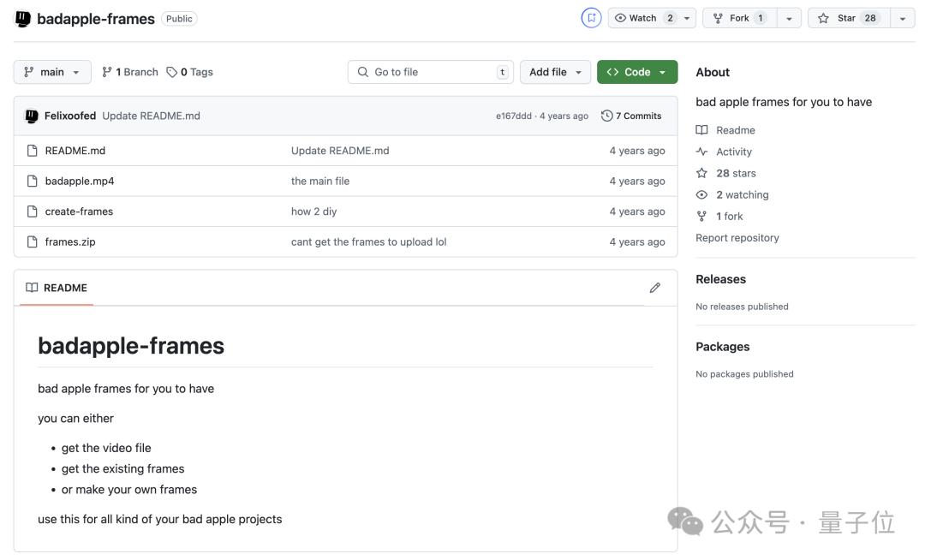Image resolution: width=925 pixels, height=560 pixels.
Task: Click the repository owner avatar beside title
Action: click(23, 19)
